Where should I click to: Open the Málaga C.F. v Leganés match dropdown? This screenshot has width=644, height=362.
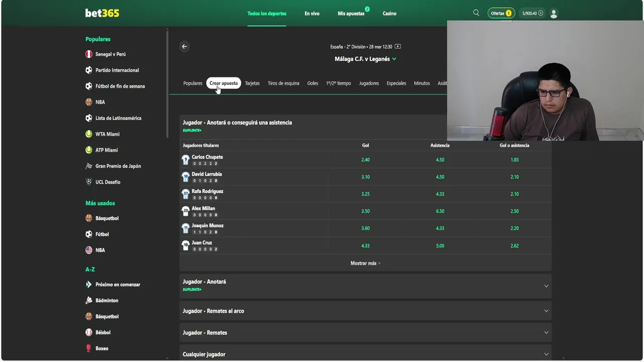click(366, 59)
